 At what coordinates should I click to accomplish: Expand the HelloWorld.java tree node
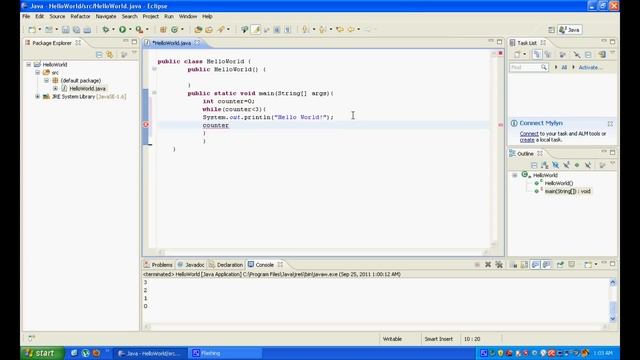56,89
